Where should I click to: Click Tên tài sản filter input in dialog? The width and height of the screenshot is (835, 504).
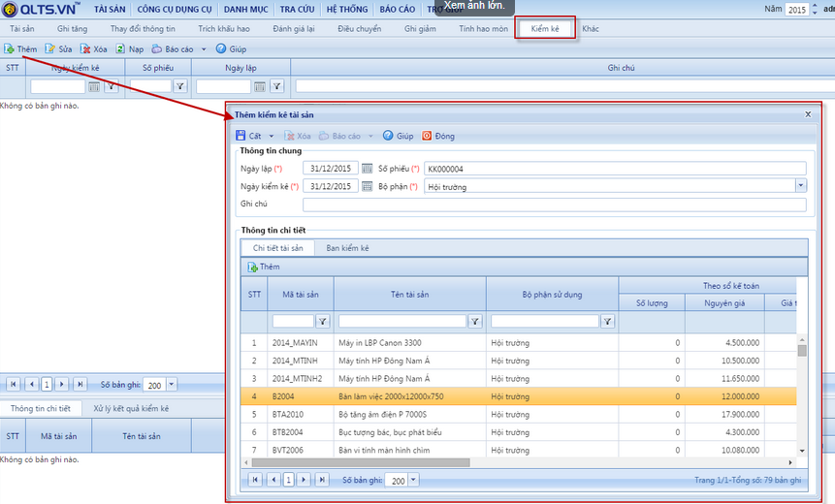[402, 321]
